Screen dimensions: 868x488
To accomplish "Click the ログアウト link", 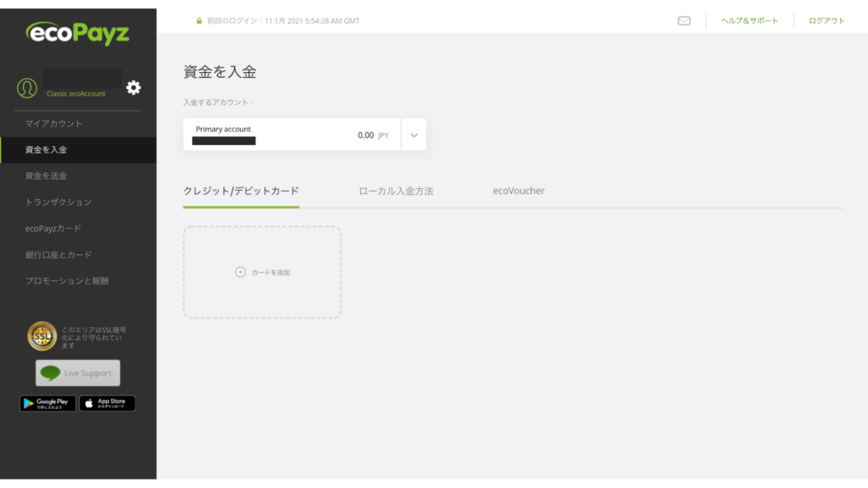I will point(826,21).
